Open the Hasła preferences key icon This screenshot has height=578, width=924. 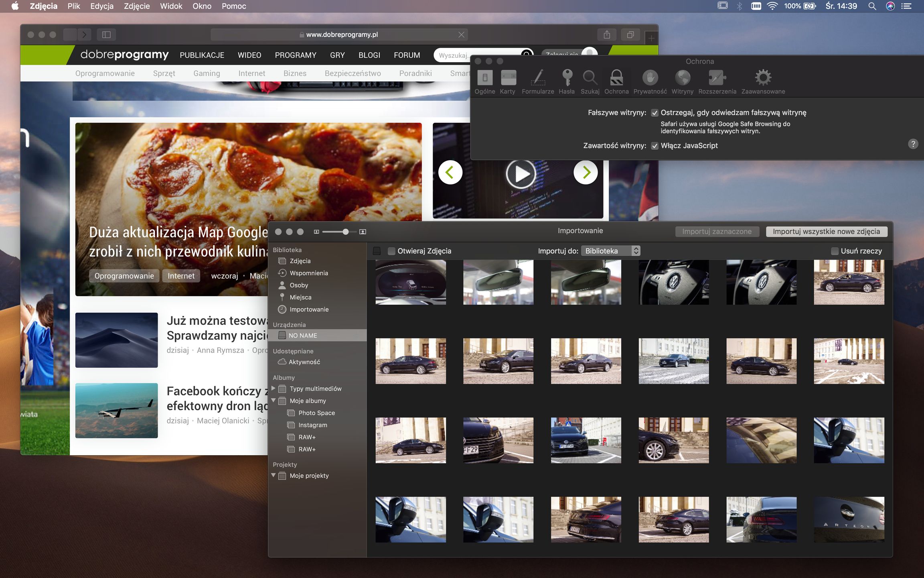(567, 78)
